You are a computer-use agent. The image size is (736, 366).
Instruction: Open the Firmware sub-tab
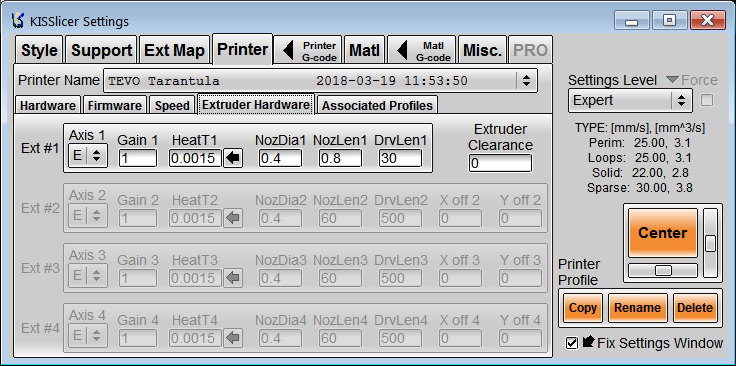tap(115, 105)
